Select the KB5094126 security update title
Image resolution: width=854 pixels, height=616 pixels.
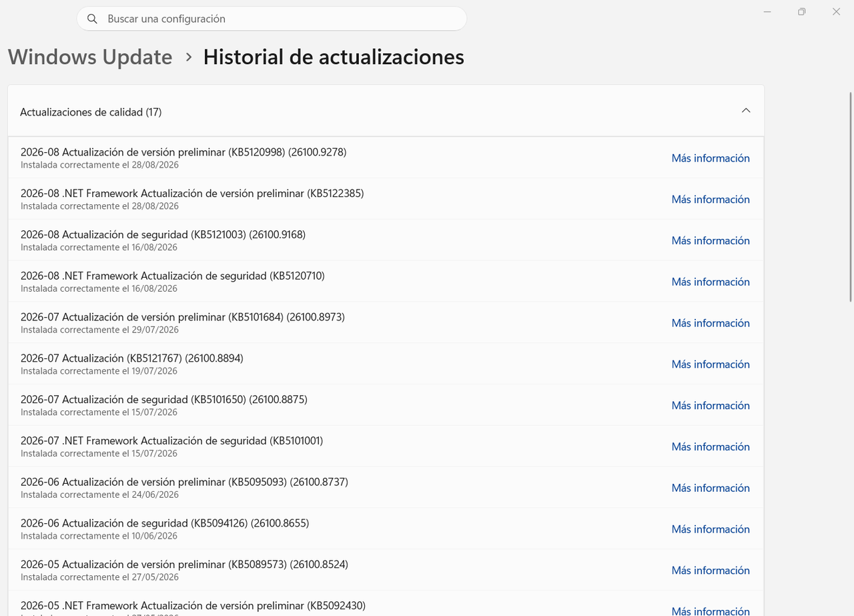point(165,523)
